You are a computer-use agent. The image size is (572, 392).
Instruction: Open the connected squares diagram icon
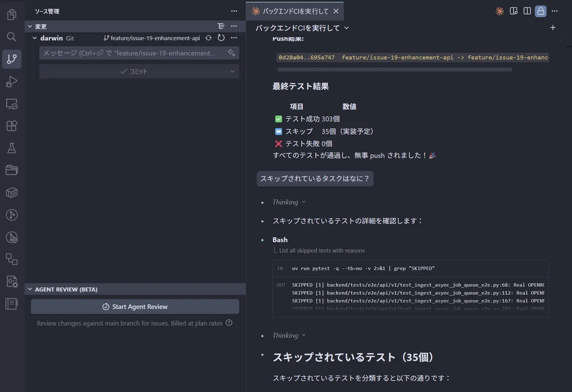point(11,259)
